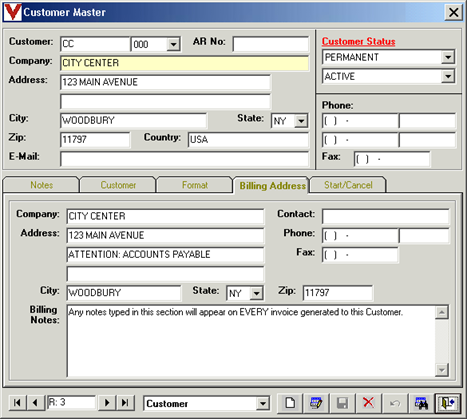
Task: Click the binoculars find icon
Action: point(421,403)
